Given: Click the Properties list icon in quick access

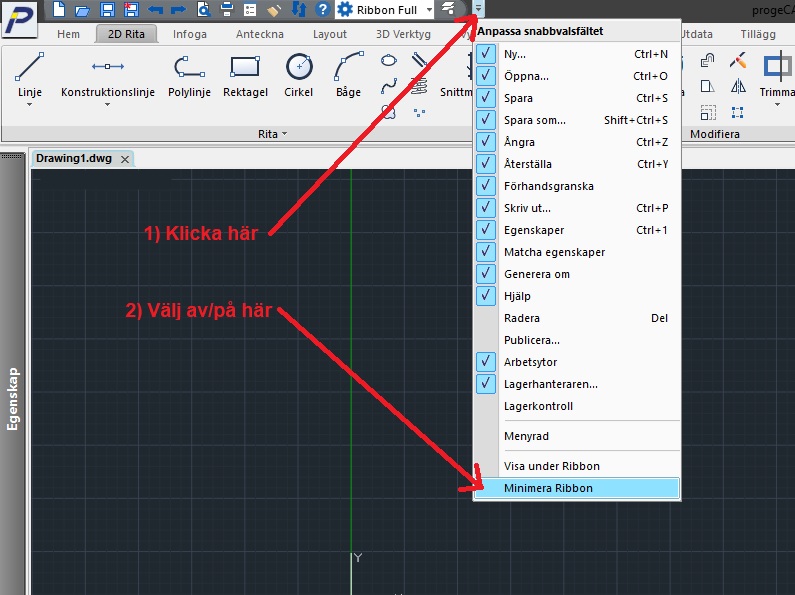Looking at the screenshot, I should [x=250, y=10].
